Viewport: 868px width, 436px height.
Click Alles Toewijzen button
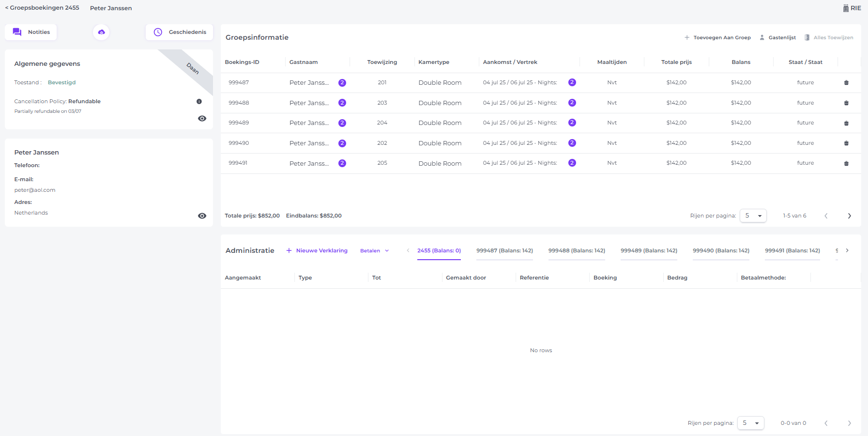(x=829, y=37)
